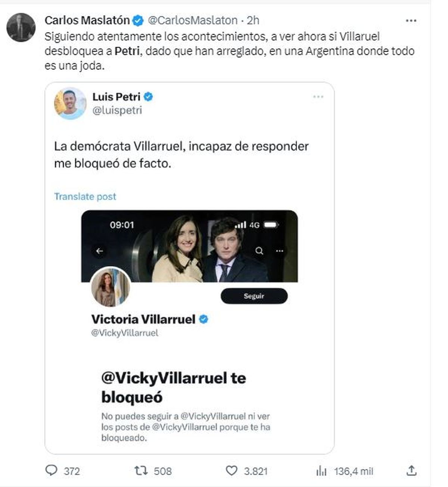Click the share upload icon
The width and height of the screenshot is (448, 487).
tap(411, 471)
